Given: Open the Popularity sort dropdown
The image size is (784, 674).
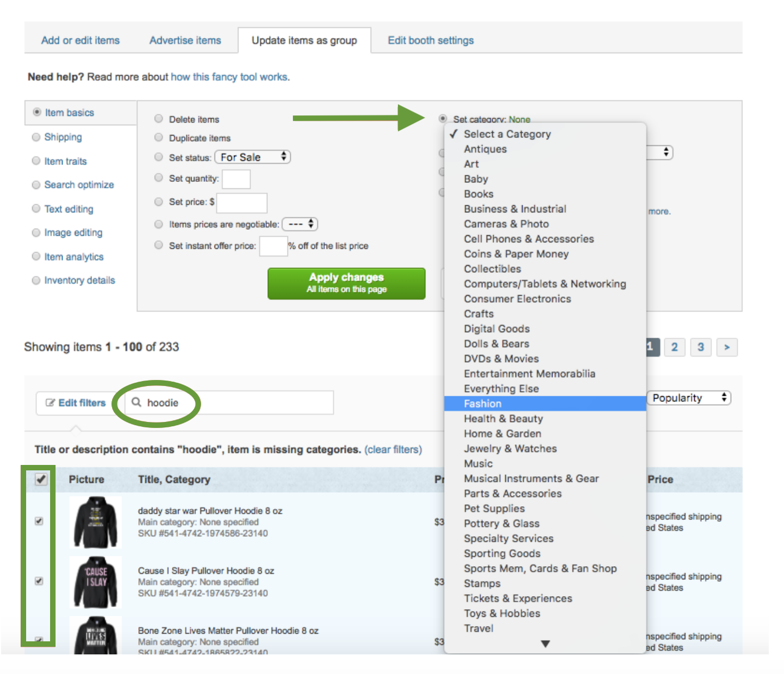Looking at the screenshot, I should (x=689, y=398).
